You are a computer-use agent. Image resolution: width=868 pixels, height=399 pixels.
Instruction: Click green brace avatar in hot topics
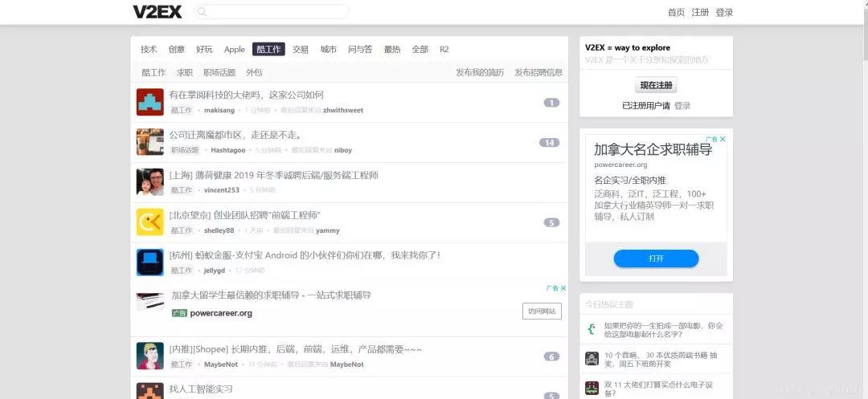pos(592,329)
